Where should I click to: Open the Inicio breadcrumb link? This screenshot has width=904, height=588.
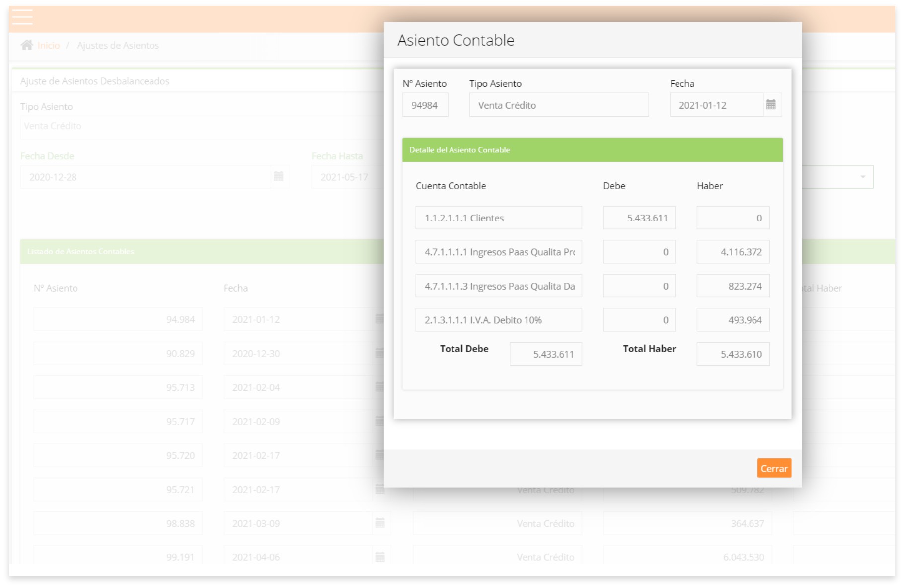49,45
